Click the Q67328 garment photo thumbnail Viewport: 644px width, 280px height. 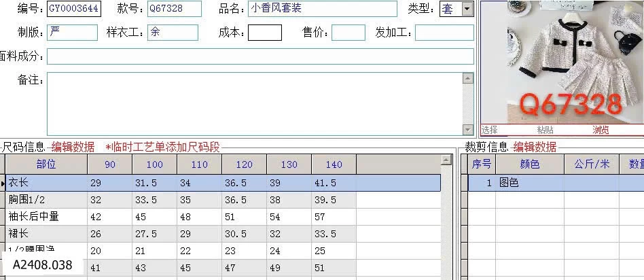pos(562,62)
